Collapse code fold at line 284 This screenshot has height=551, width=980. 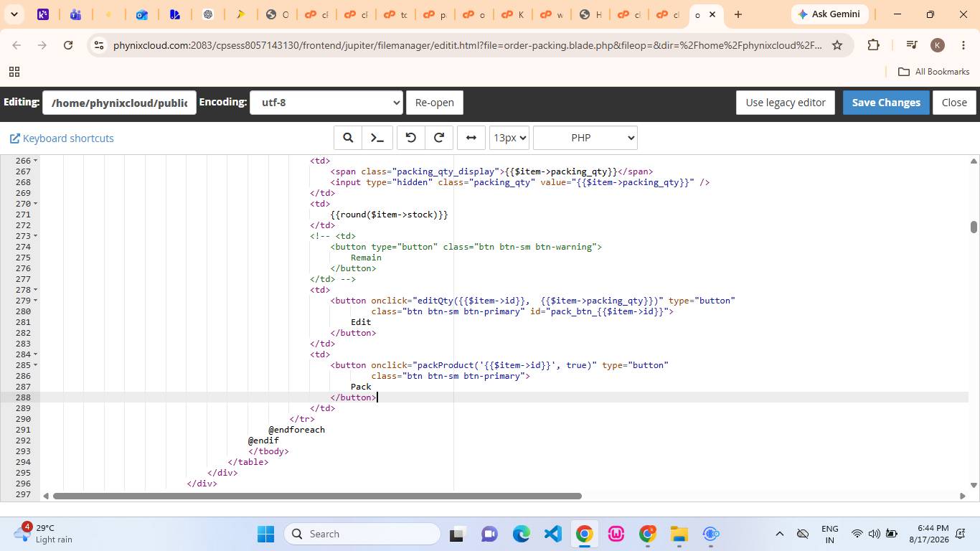(36, 354)
